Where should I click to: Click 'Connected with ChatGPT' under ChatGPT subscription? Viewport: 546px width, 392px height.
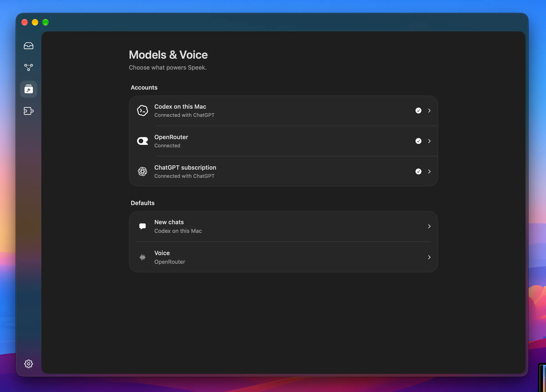[x=184, y=176]
